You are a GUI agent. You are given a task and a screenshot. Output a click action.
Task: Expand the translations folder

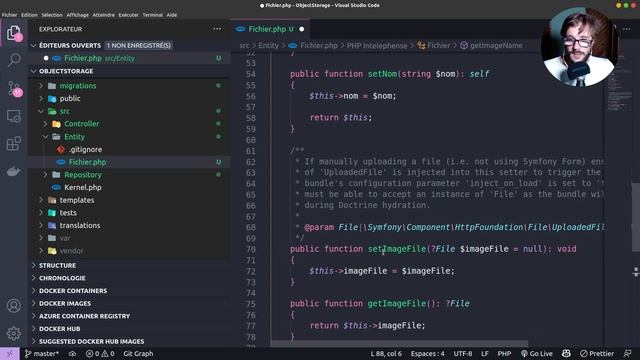click(x=41, y=225)
